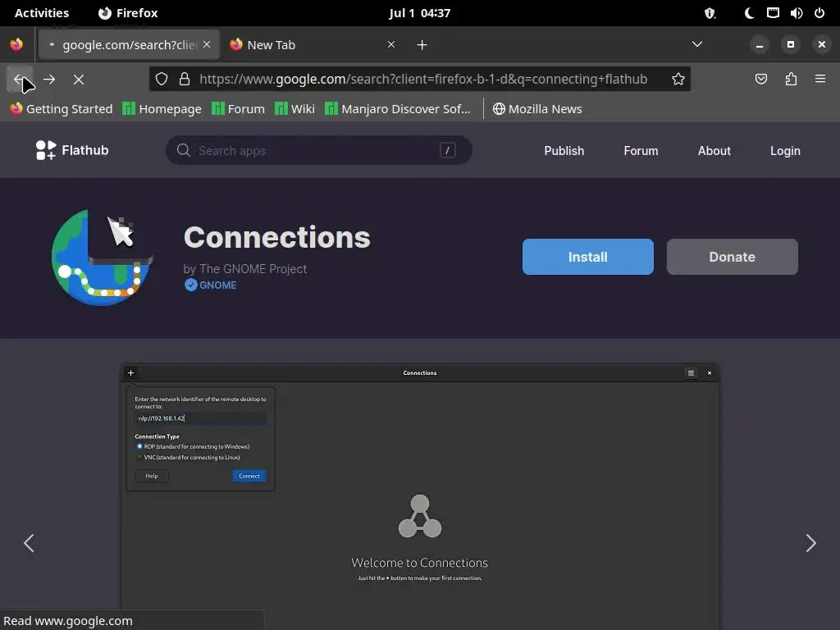
Task: Open a new tab with the plus button
Action: coord(422,45)
